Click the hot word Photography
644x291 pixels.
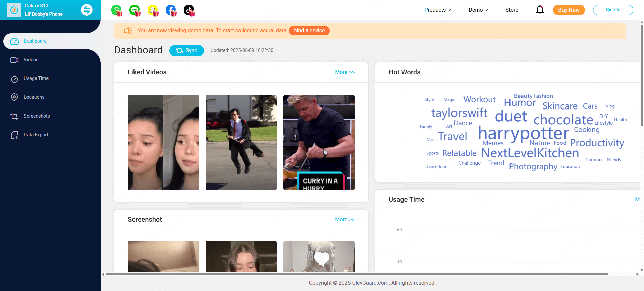533,166
